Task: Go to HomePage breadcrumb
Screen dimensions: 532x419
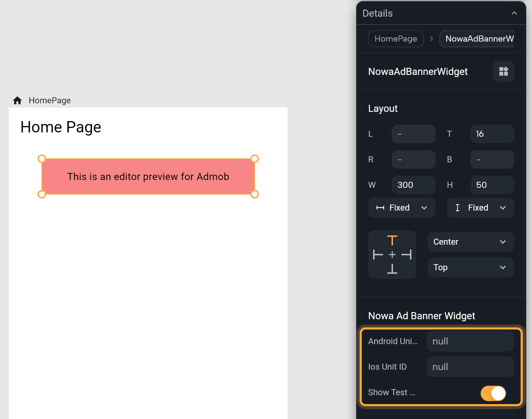Action: pyautogui.click(x=396, y=39)
